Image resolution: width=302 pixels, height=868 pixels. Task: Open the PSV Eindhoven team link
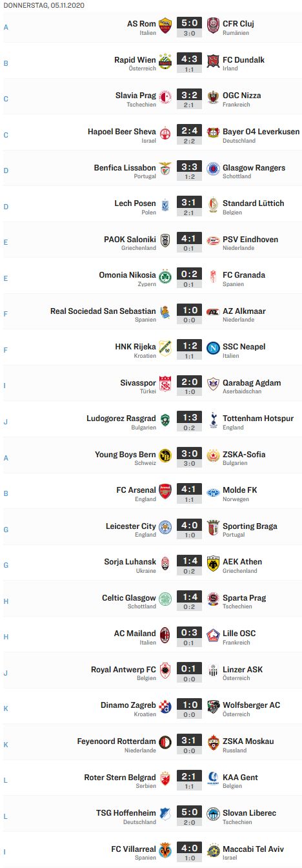point(250,240)
